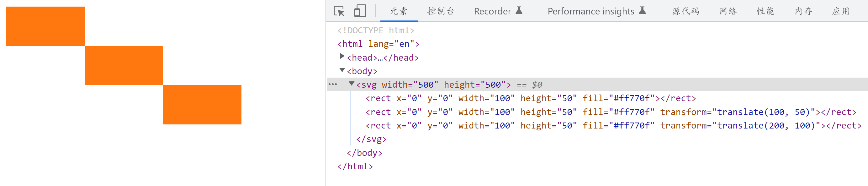The width and height of the screenshot is (868, 186).
Task: Select the svg width="500" node
Action: coord(434,85)
